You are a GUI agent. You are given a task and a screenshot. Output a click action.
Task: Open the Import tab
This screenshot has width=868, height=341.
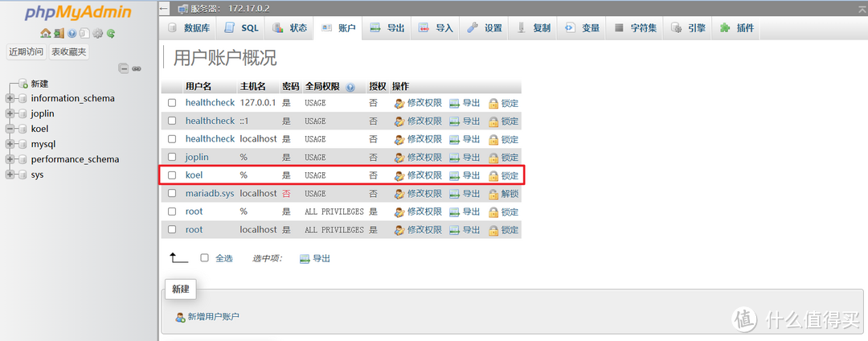tap(435, 28)
